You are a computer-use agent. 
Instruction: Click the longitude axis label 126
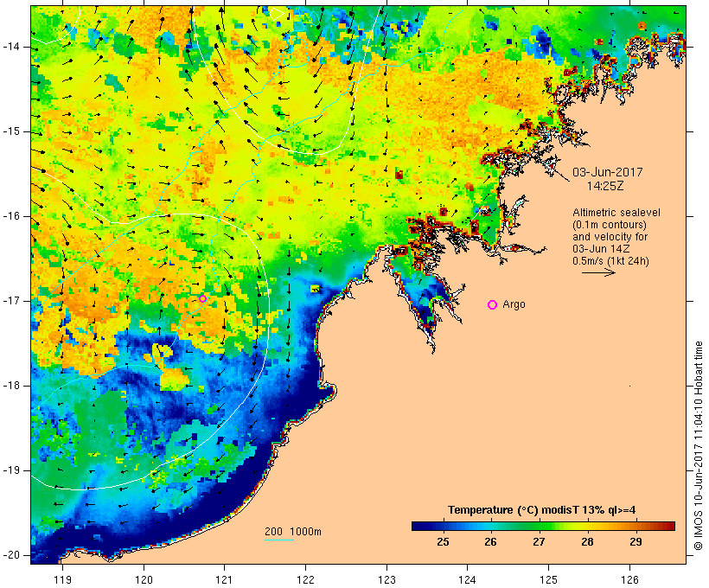(629, 580)
